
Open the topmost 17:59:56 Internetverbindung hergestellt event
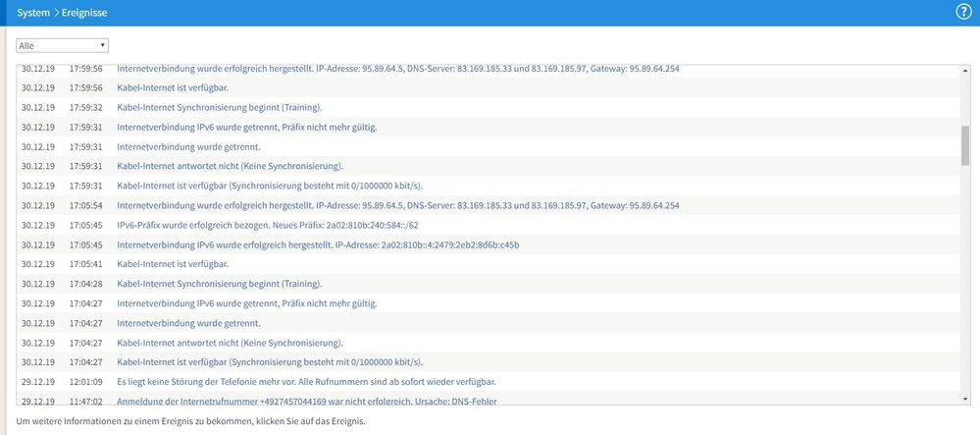coord(489,70)
